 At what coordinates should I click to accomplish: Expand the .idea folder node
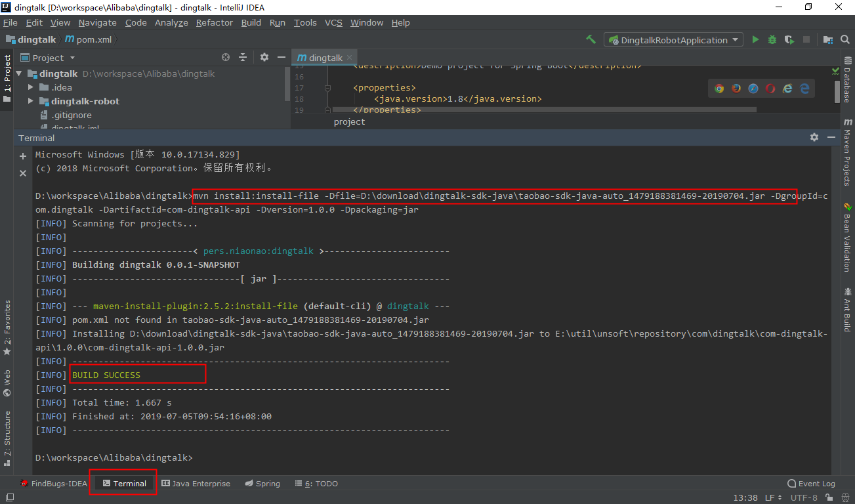(x=31, y=87)
